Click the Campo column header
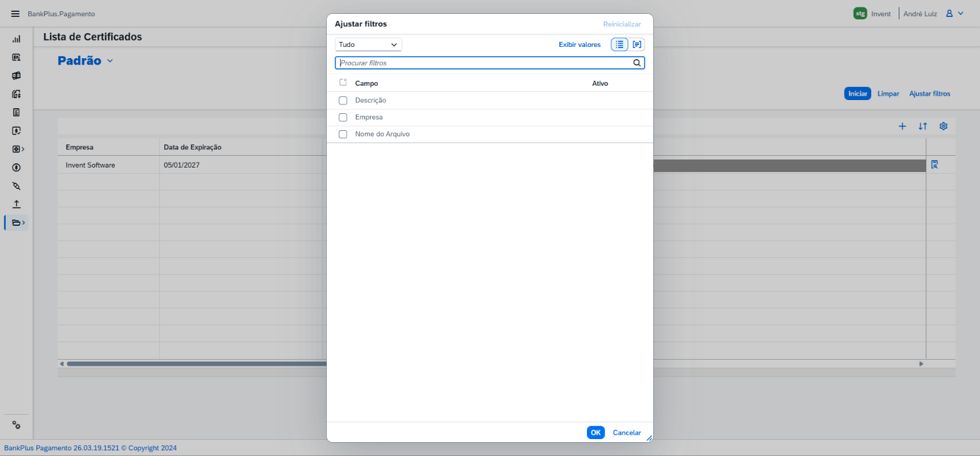 pyautogui.click(x=366, y=84)
